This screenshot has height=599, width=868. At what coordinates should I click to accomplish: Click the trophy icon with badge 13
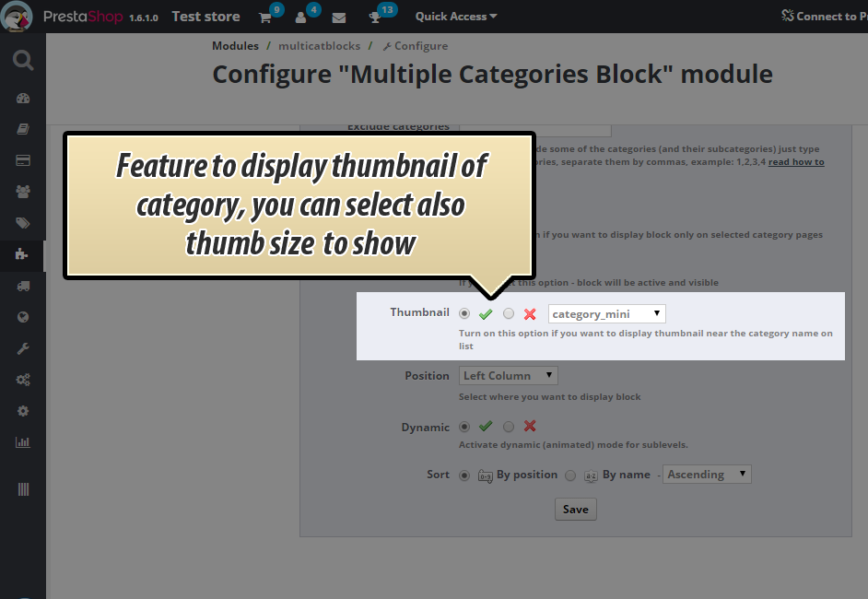click(375, 18)
